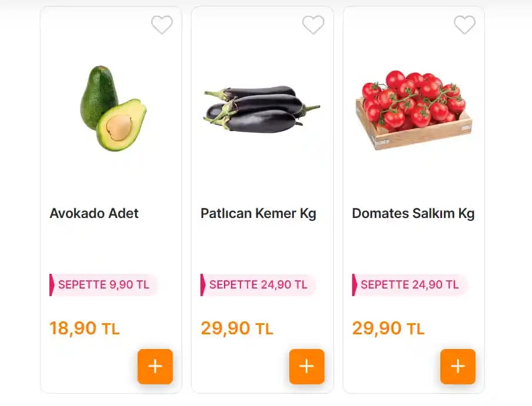Add Domates Salkım Kg to cart

457,366
